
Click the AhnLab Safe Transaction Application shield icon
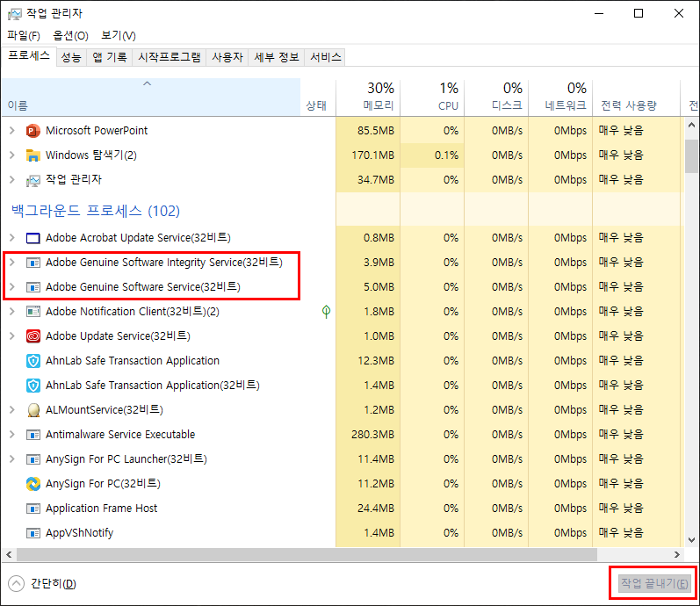33,361
